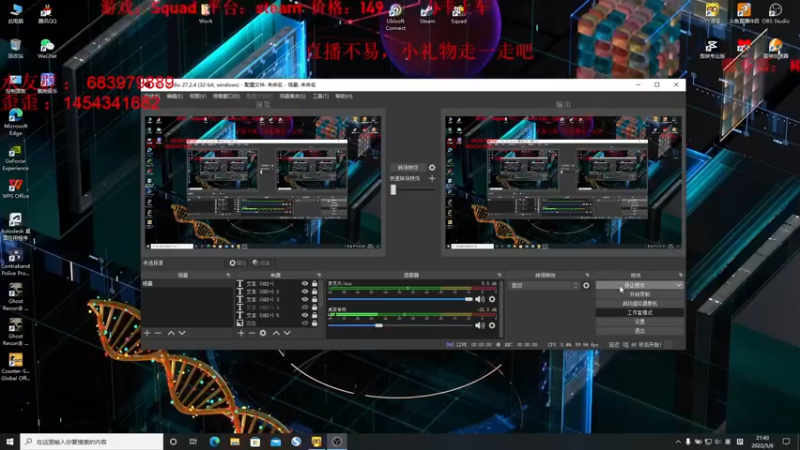Click the transition T-bar slider handle
The image size is (800, 450).
click(x=393, y=189)
